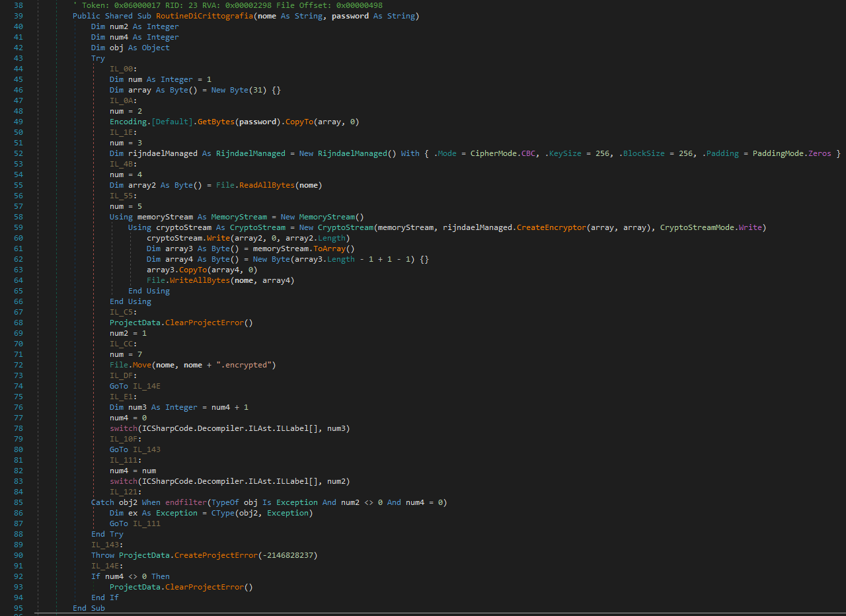Click the Catch keyword
846x616 pixels.
click(102, 502)
